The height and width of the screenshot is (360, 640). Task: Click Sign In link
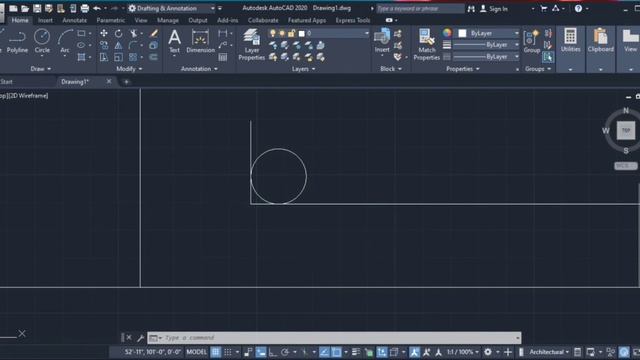pyautogui.click(x=494, y=9)
